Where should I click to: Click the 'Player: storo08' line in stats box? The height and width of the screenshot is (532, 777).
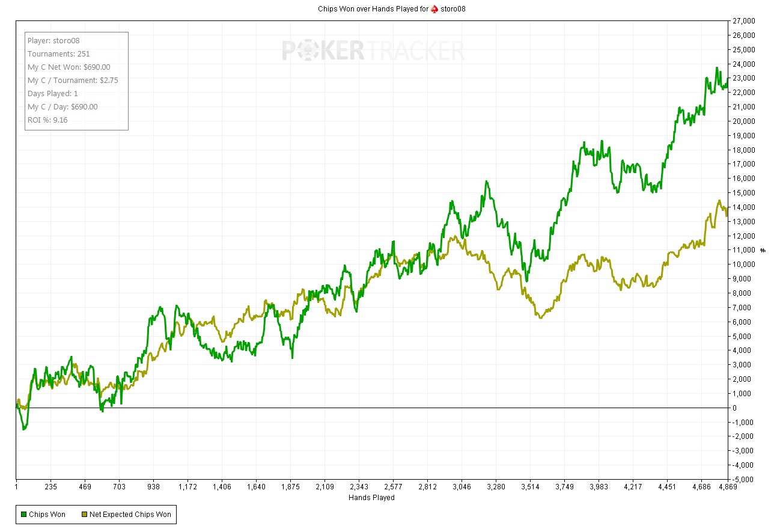pos(53,41)
